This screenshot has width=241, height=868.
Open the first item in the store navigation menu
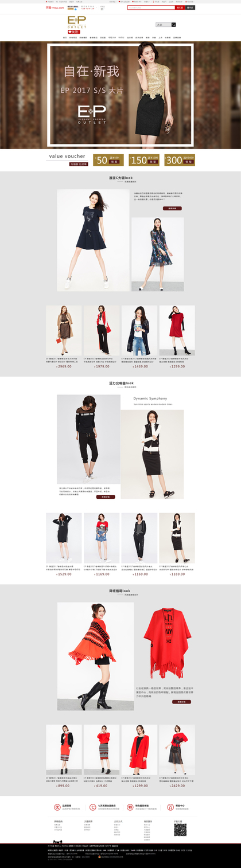[x=65, y=38]
